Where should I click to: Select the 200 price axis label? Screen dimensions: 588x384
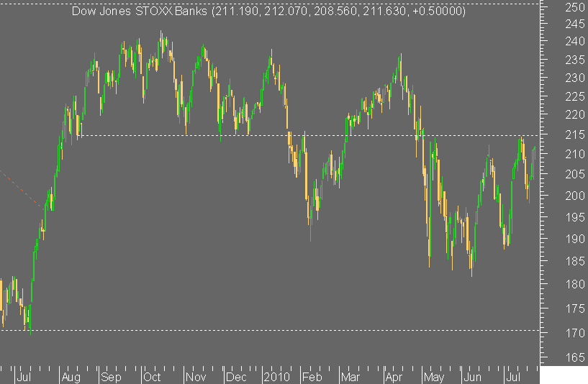tap(574, 196)
